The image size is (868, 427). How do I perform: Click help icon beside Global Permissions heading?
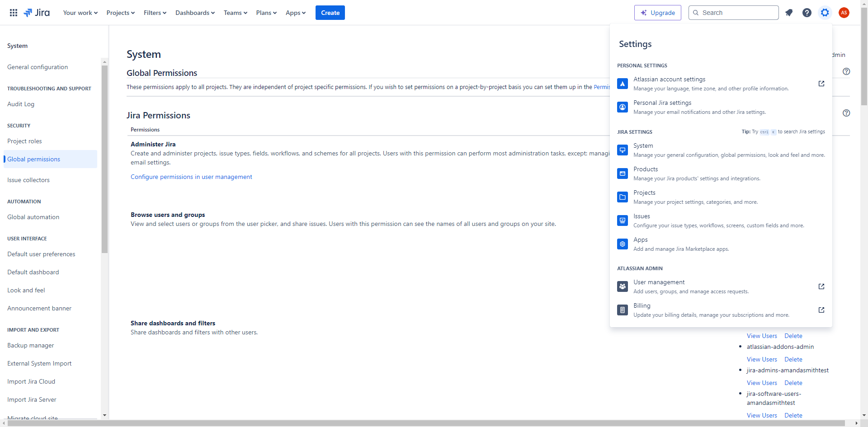click(846, 71)
